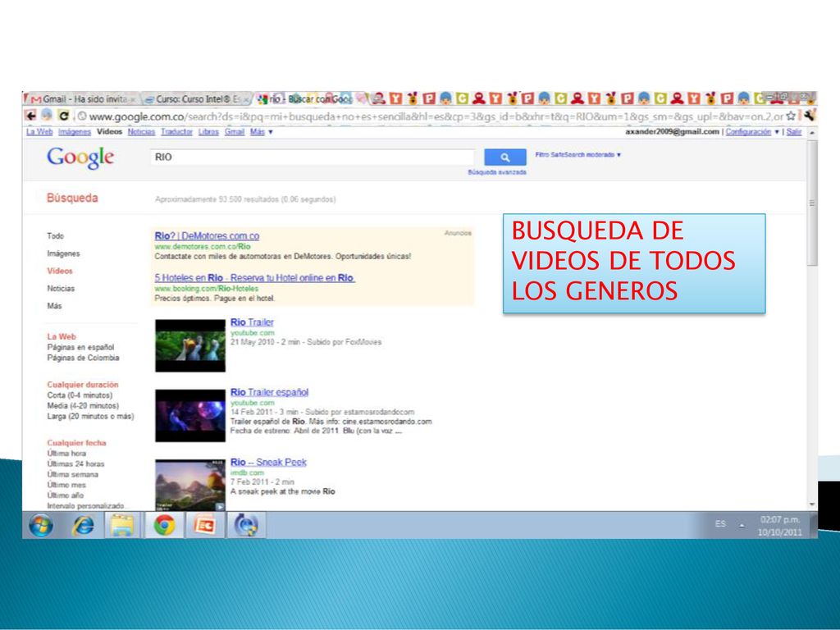The image size is (840, 630).
Task: Show hidden system tray icons
Action: (742, 526)
